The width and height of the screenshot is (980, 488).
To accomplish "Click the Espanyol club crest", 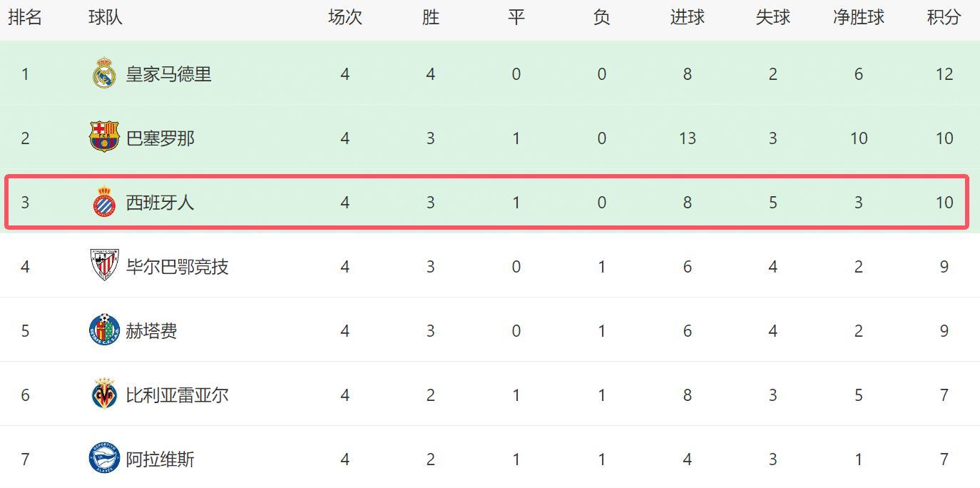I will [x=104, y=202].
